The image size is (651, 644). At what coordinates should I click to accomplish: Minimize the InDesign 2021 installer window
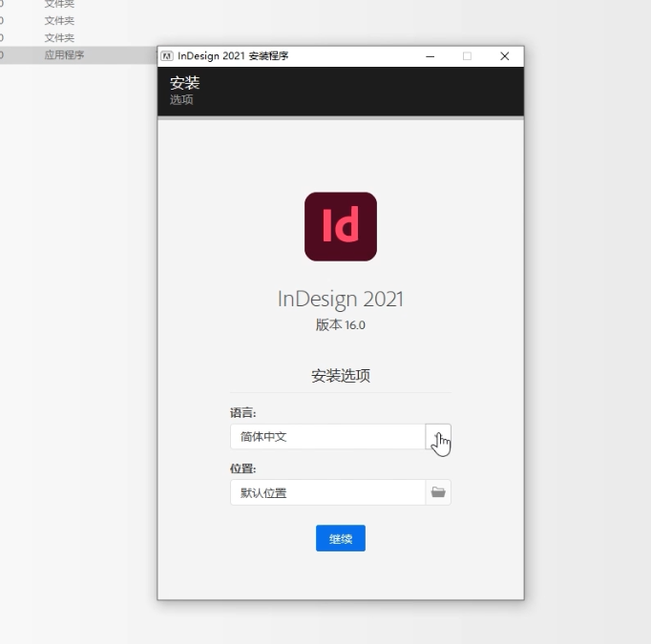pyautogui.click(x=430, y=56)
